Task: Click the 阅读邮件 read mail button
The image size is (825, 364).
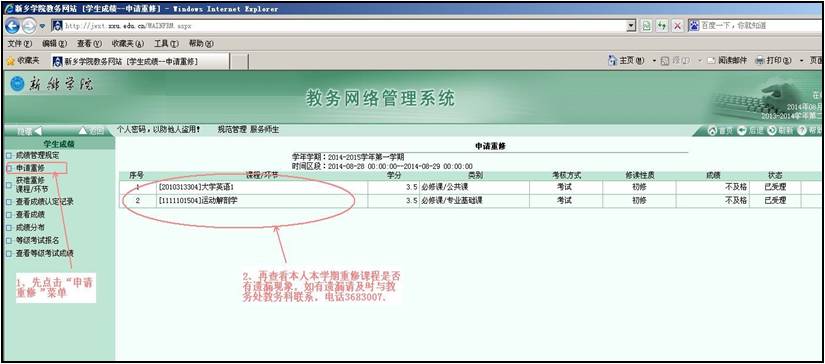Action: click(x=727, y=61)
